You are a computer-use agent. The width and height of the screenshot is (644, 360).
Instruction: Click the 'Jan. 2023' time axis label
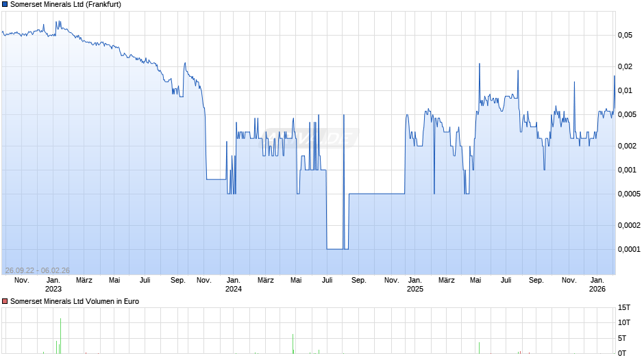pos(53,285)
